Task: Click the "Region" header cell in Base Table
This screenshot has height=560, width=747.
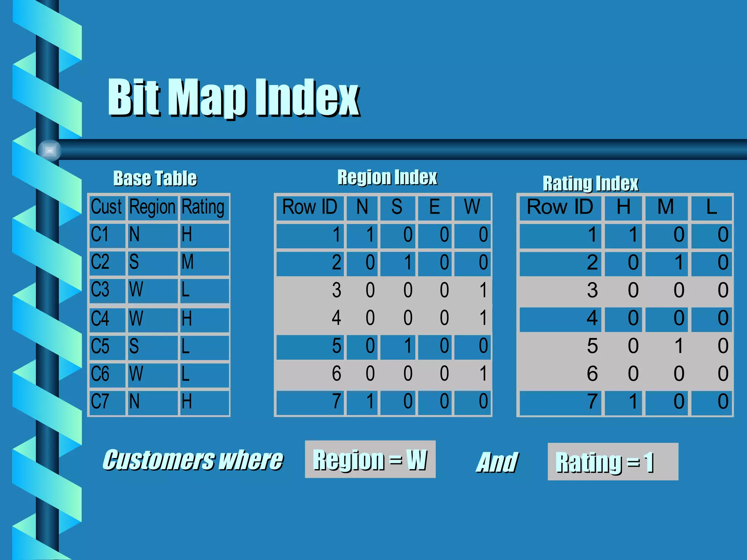Action: pyautogui.click(x=152, y=207)
